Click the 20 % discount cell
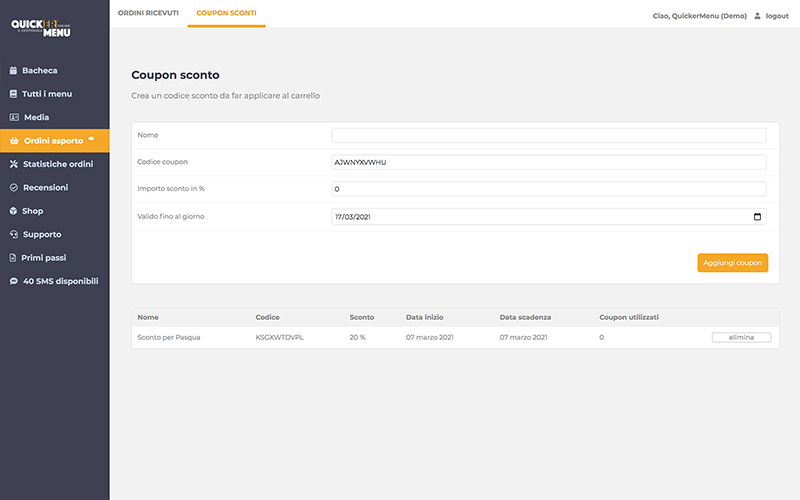800x500 pixels. click(x=358, y=337)
